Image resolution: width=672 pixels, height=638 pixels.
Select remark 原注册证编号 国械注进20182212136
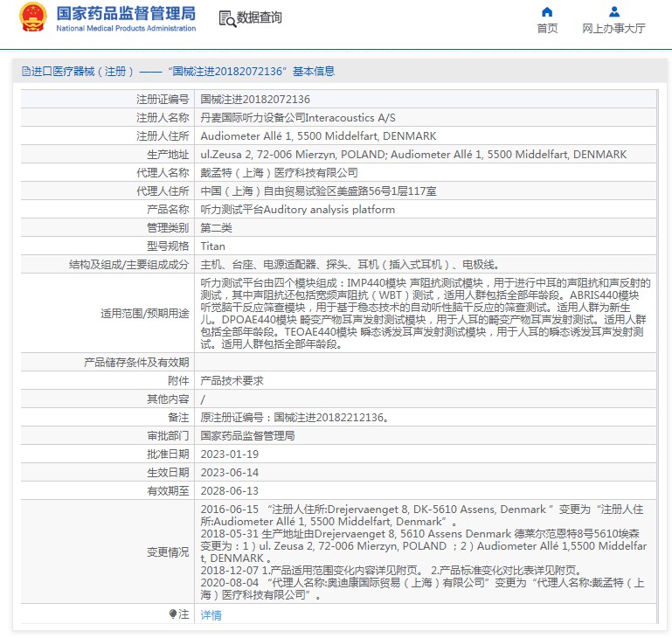[x=295, y=418]
